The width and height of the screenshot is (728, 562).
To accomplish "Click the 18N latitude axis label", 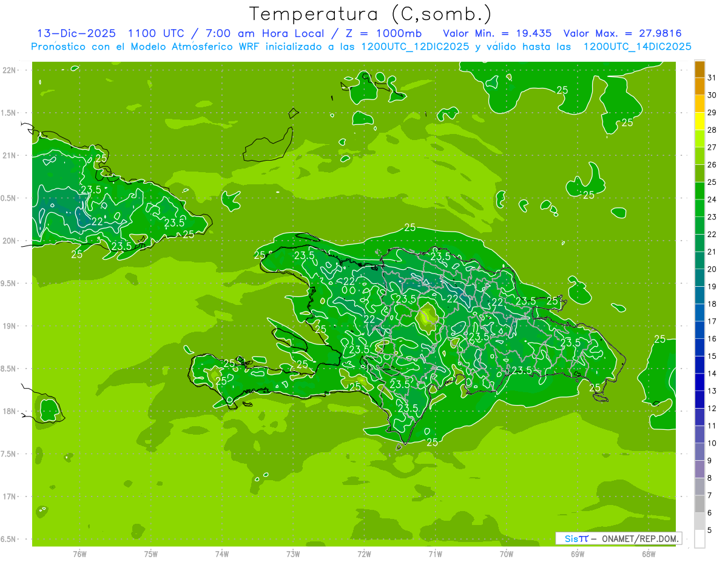I will [x=11, y=411].
